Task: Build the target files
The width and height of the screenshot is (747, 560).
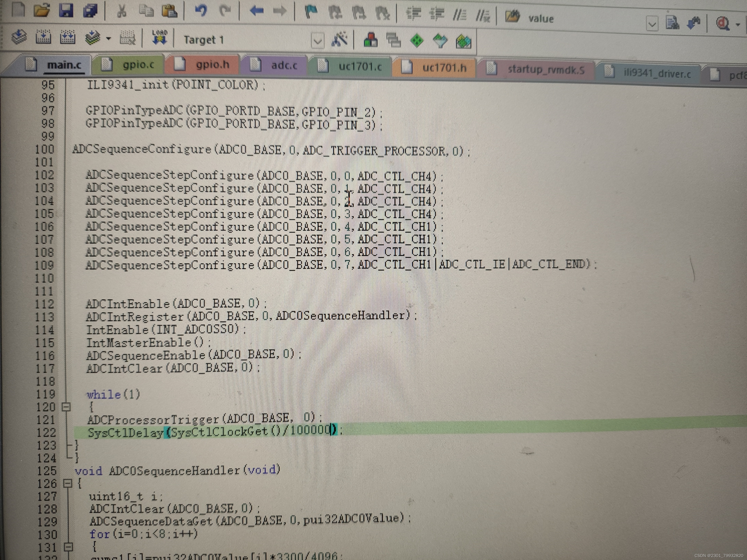Action: pos(43,37)
